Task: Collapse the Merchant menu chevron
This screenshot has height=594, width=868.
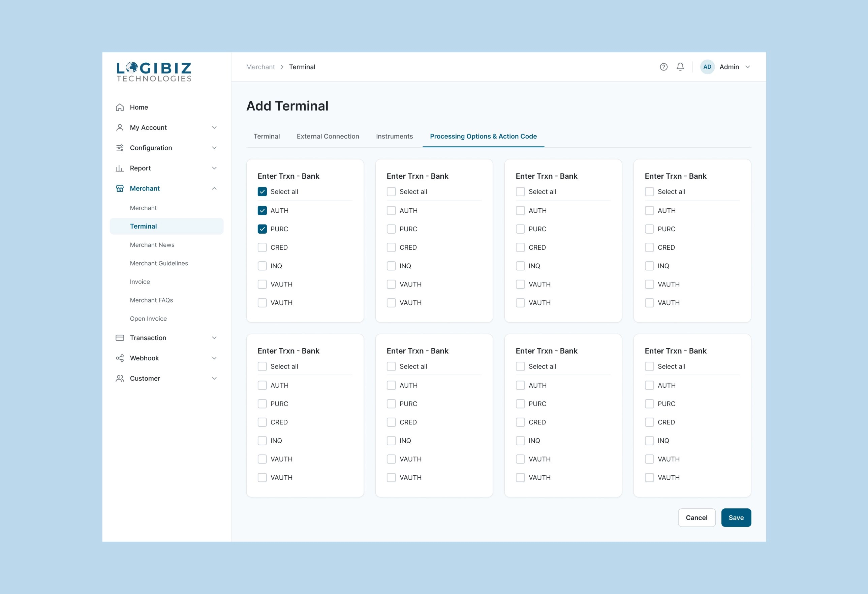Action: point(214,188)
